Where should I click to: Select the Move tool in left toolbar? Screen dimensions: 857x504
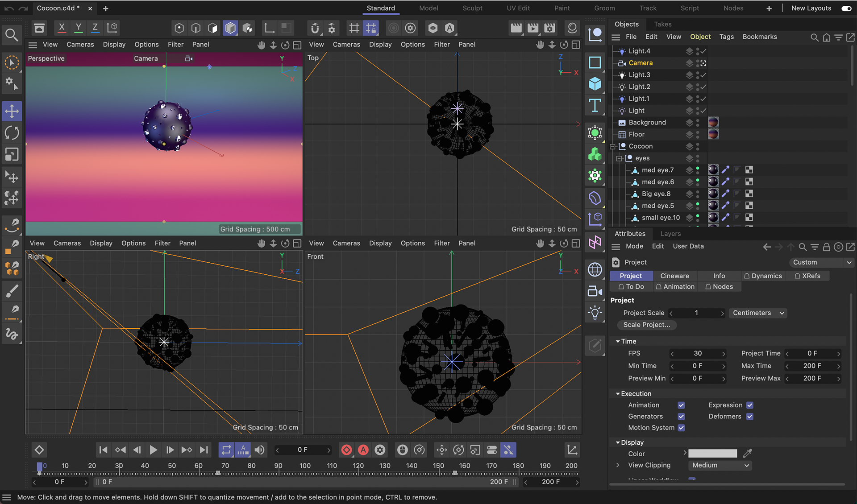point(12,111)
